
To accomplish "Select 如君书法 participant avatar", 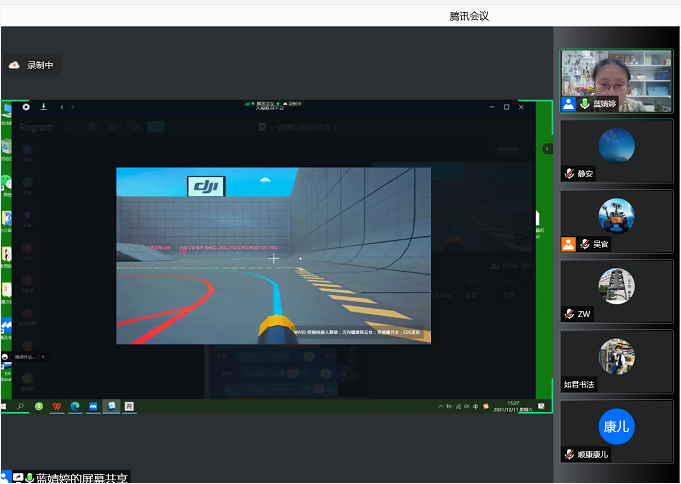I will 616,356.
